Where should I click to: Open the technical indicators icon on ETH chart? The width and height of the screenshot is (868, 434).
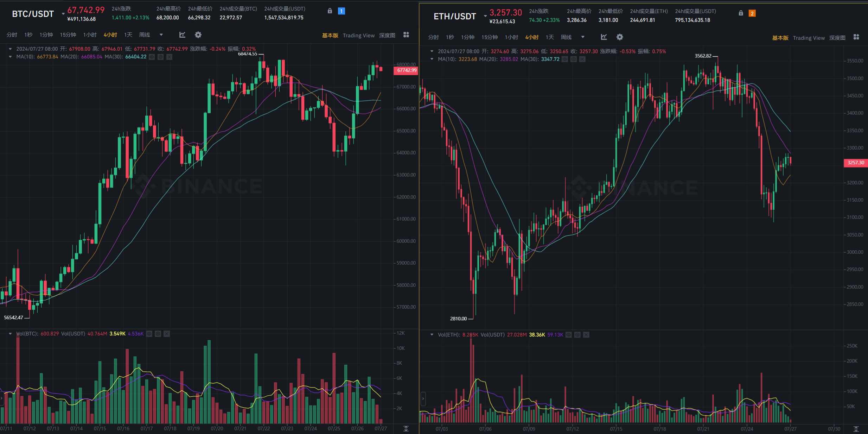tap(604, 37)
